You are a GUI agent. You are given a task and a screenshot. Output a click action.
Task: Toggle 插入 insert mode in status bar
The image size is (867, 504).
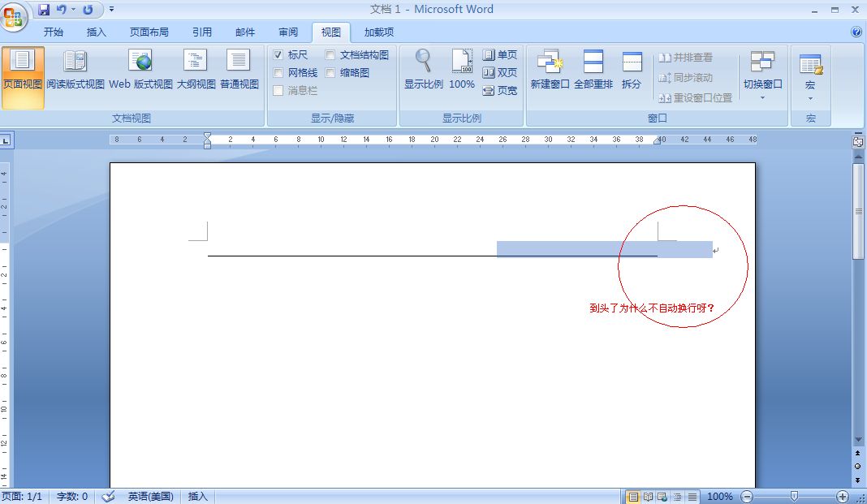point(198,497)
